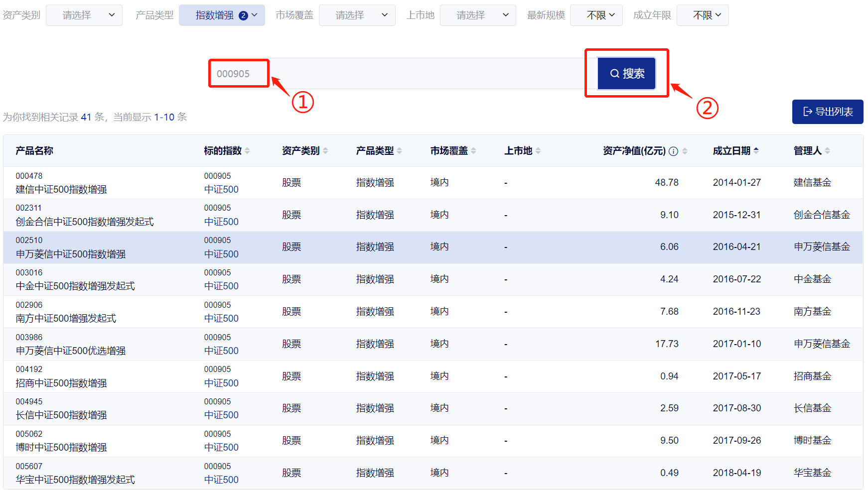Open the 资产类别 dropdown
Viewport: 868px width, 493px height.
coord(84,15)
